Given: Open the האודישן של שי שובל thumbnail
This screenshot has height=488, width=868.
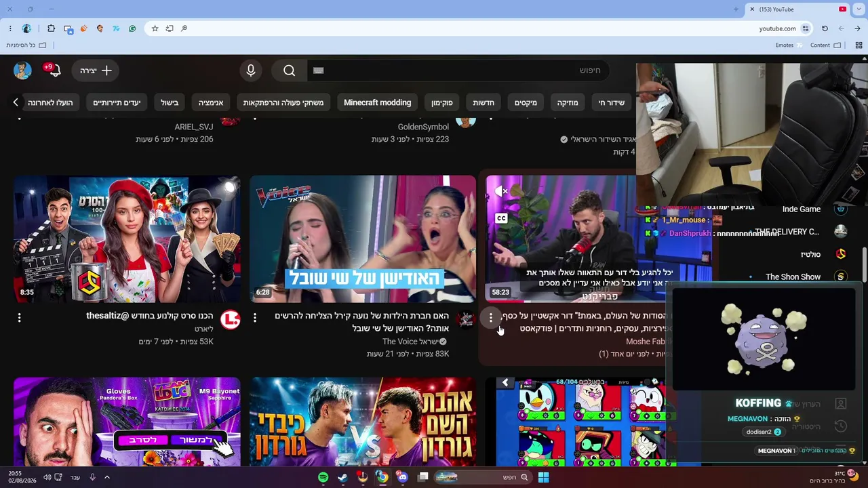Looking at the screenshot, I should click(x=363, y=239).
